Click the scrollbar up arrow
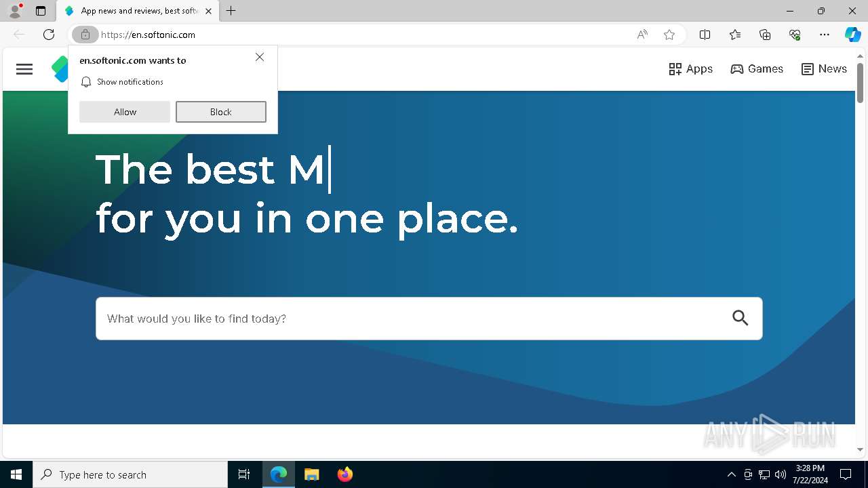The image size is (868, 488). 860,56
